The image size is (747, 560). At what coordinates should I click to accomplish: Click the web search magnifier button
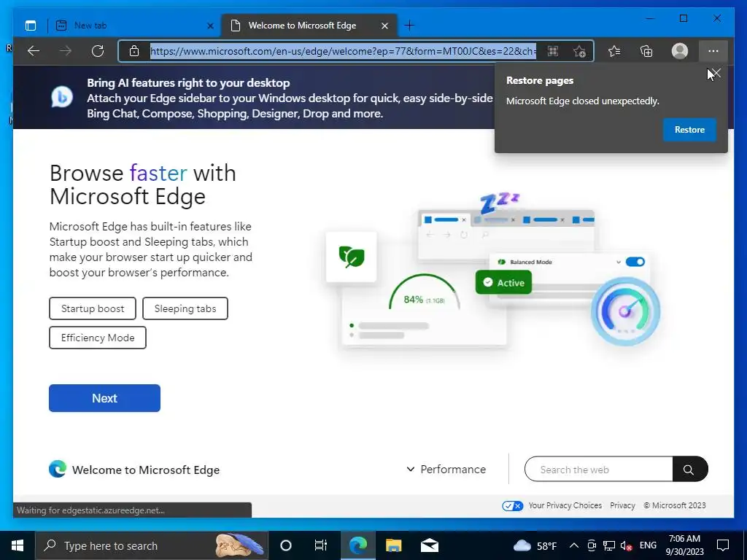[689, 470]
